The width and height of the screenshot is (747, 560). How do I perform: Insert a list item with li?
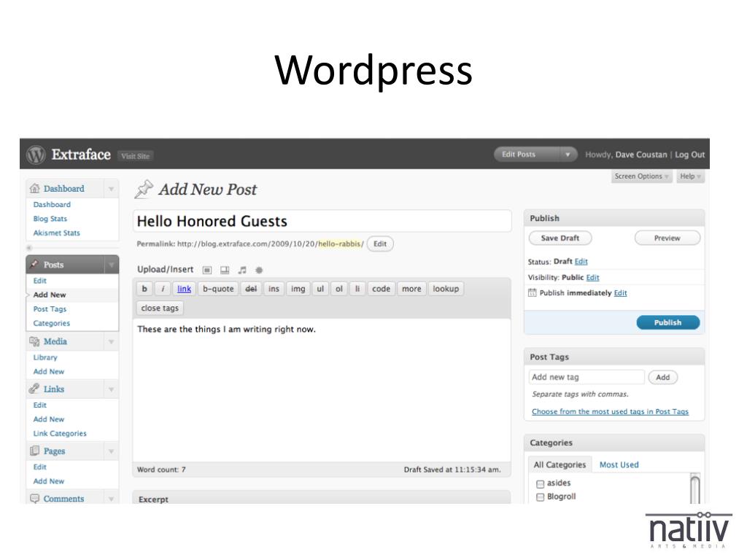357,289
